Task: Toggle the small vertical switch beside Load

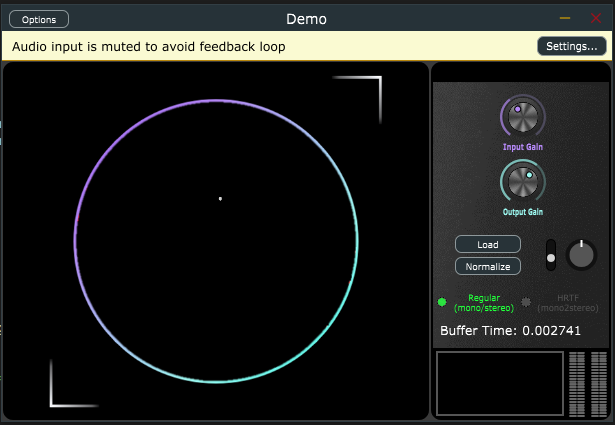Action: (551, 255)
